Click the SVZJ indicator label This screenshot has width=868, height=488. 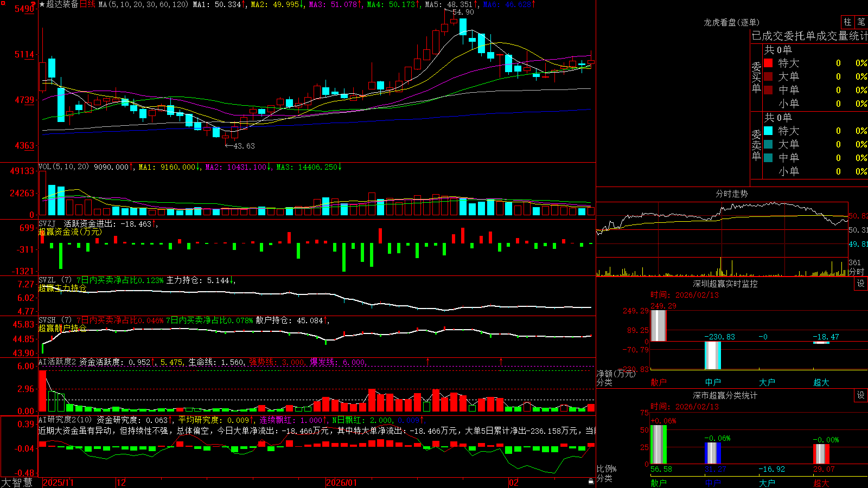[47, 223]
